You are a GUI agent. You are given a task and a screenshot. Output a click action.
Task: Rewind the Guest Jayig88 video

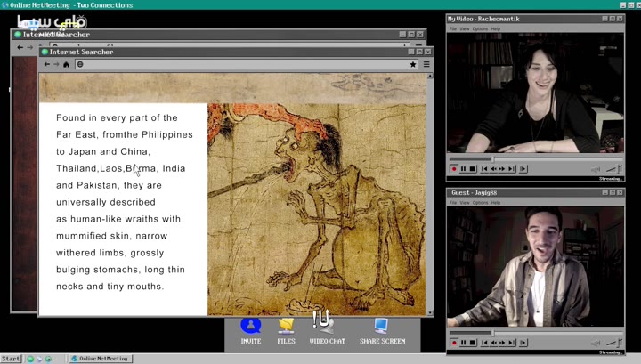(x=493, y=343)
